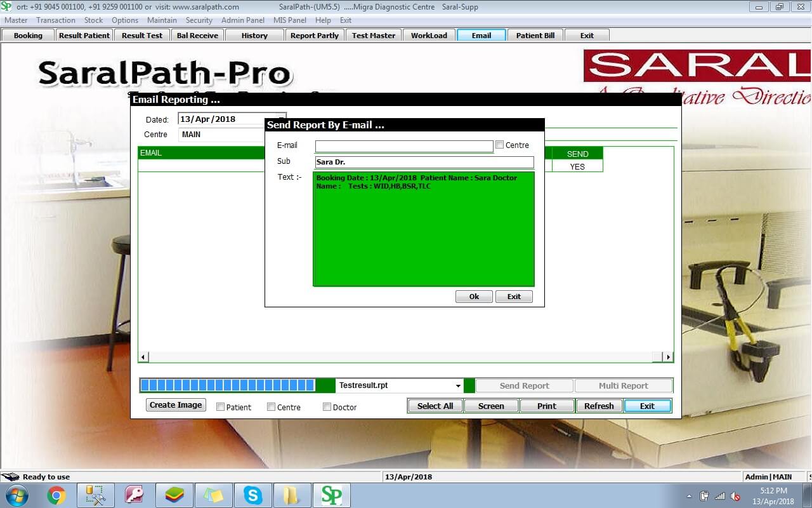Click the green message Text area

click(424, 229)
